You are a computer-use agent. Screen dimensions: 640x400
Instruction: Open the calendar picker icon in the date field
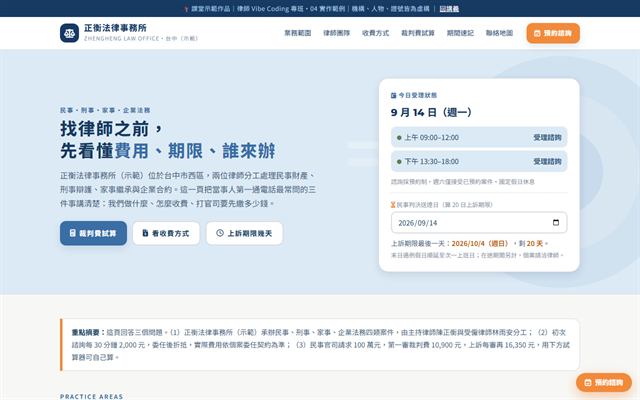click(x=556, y=222)
